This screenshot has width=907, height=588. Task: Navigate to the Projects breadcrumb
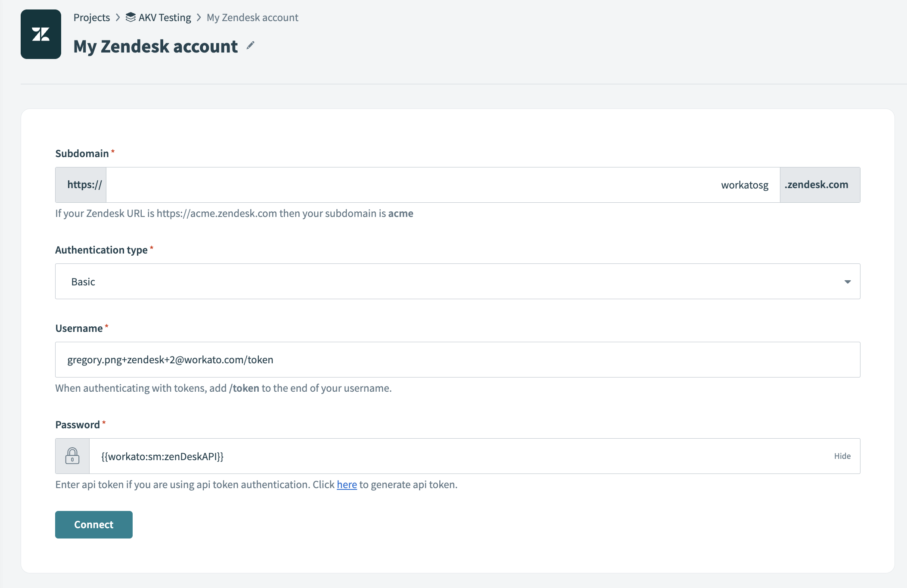tap(92, 17)
